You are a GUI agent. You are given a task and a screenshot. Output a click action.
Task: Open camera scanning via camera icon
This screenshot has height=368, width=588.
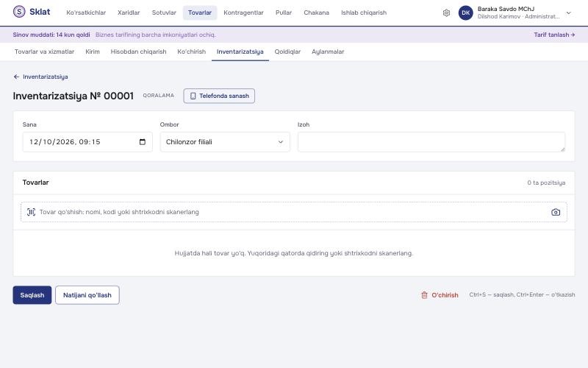556,212
